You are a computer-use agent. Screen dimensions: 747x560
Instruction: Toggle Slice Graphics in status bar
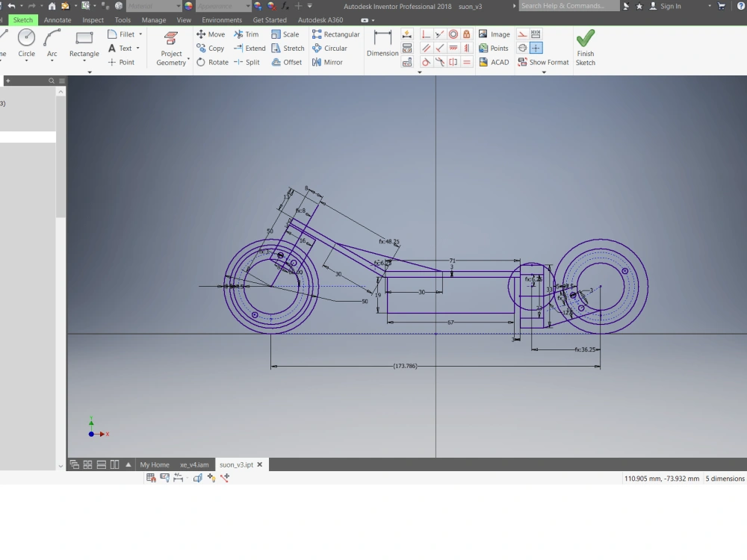pos(198,478)
